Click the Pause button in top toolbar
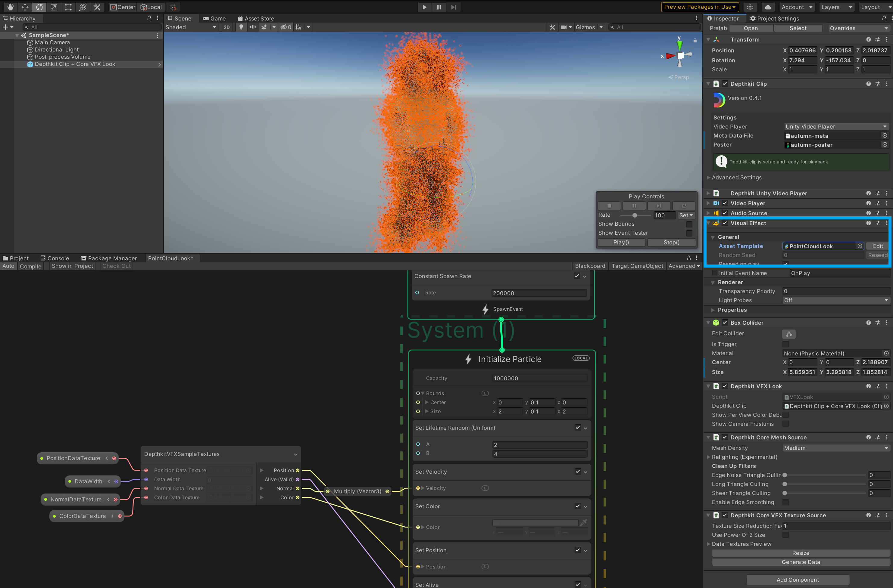 [x=439, y=7]
